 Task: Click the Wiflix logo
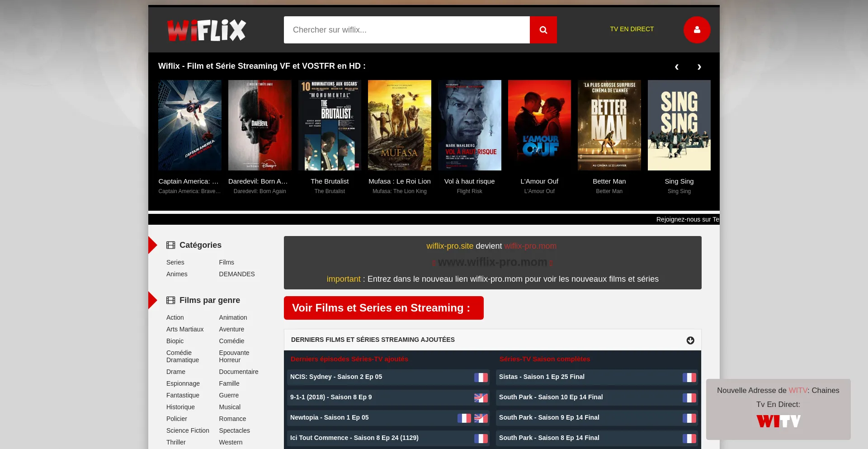coord(207,30)
